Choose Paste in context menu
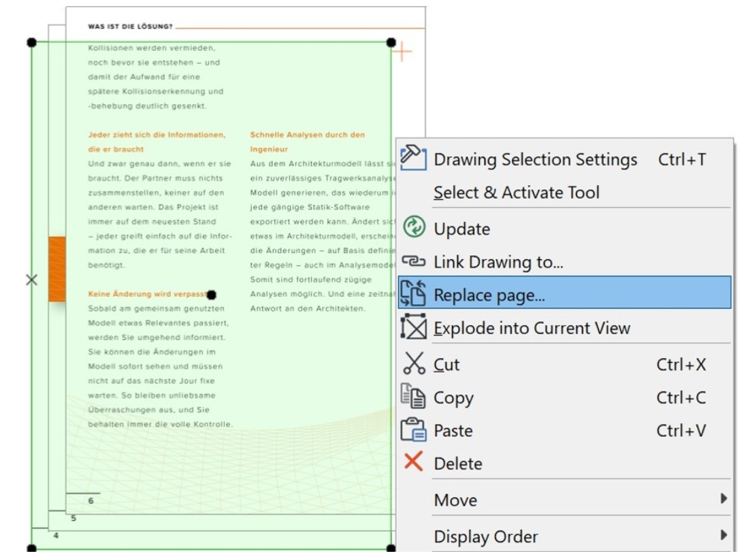 564,430
